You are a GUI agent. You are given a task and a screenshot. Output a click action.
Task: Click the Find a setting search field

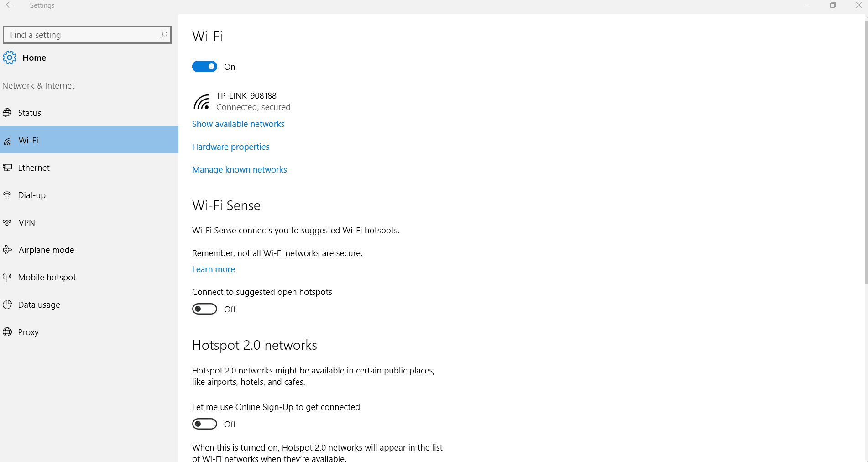pos(87,34)
